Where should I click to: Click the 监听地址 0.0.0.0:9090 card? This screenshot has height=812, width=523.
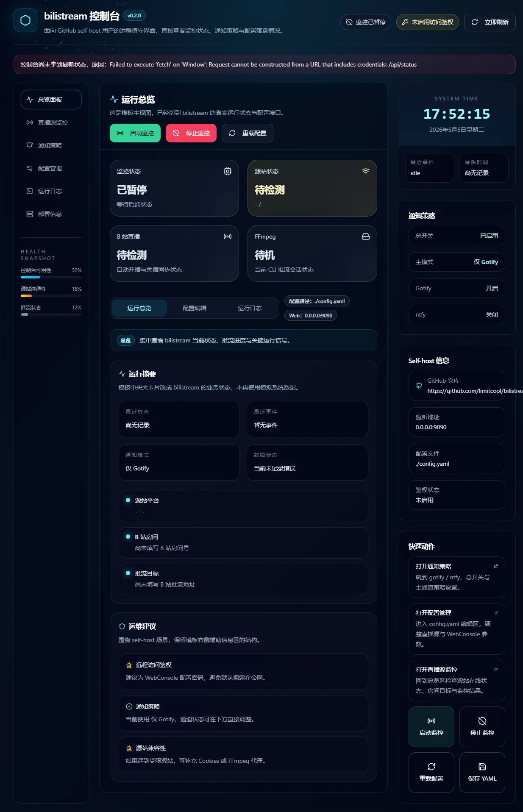tap(457, 422)
